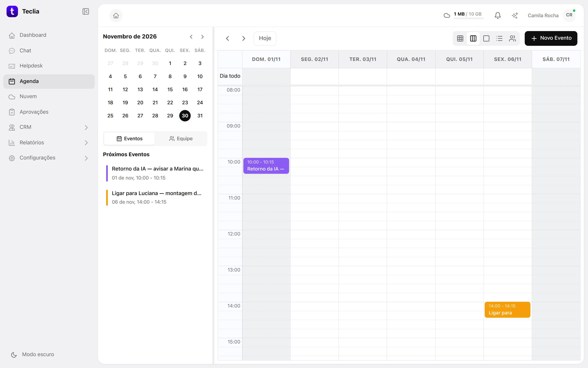Click the home breadcrumb icon

(116, 16)
